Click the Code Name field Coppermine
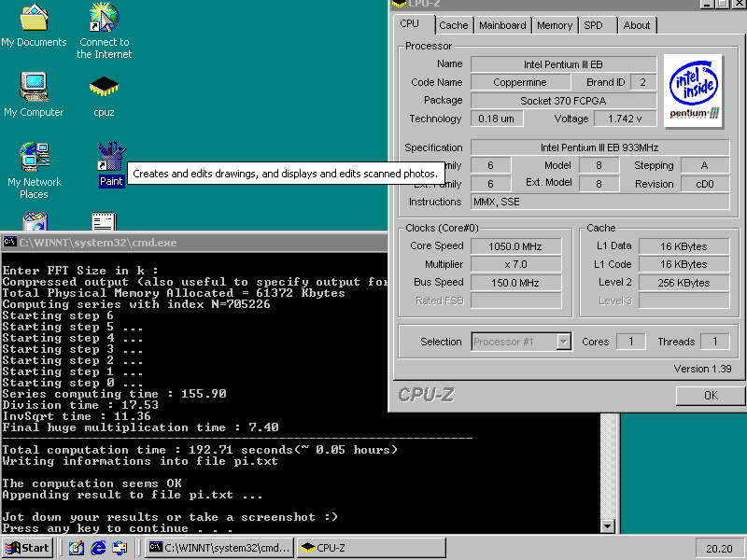The image size is (747, 560). coord(520,82)
